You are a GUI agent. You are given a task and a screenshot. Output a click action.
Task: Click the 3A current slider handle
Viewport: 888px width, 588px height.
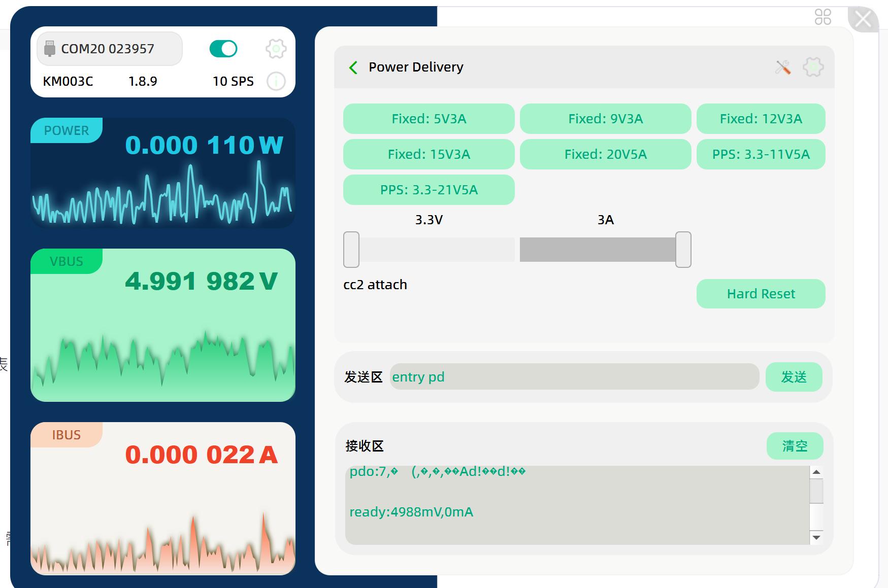683,250
